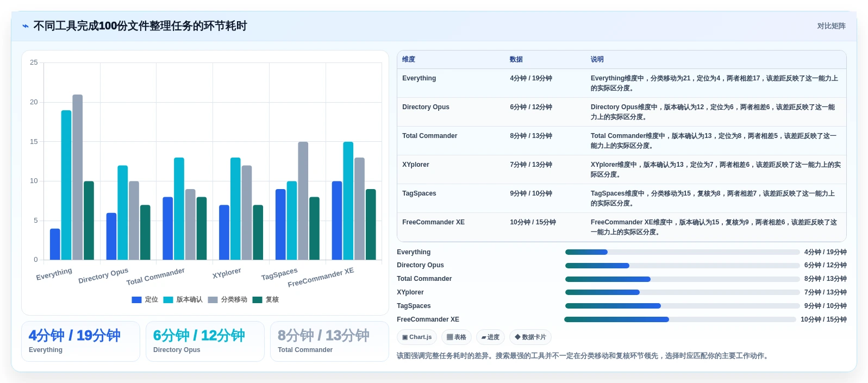The image size is (868, 383).
Task: Click Total Commander's cyan 版本确认 bar
Action: (179, 209)
